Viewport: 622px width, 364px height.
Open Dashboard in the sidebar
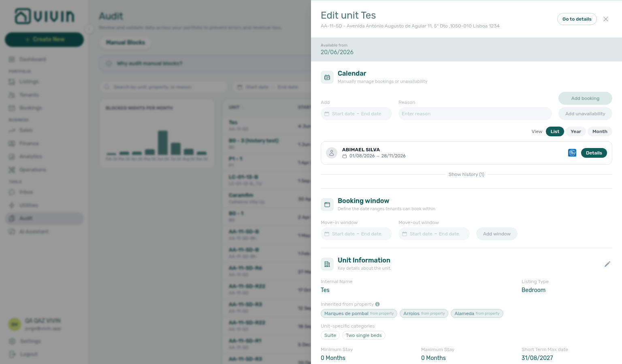[44, 59]
